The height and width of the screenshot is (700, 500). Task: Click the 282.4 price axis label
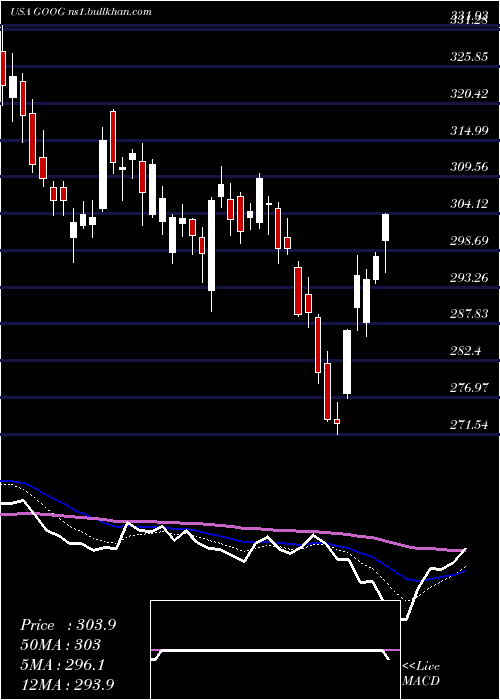466,351
